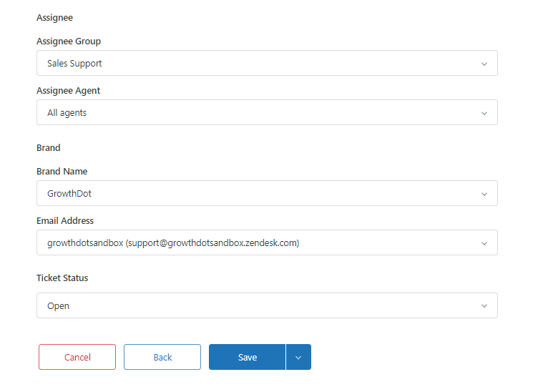Expand the Save options arrow button
Image resolution: width=543 pixels, height=392 pixels.
pyautogui.click(x=298, y=357)
